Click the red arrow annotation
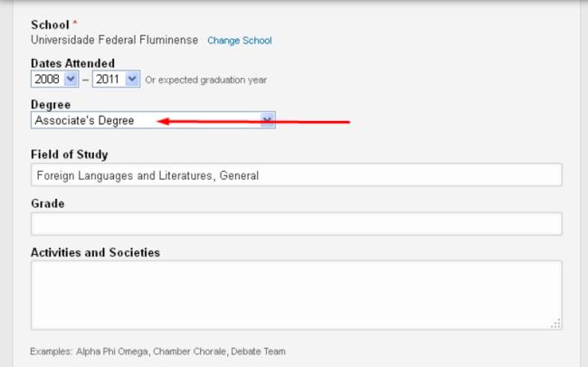Viewport: 588px width, 367px height. tap(253, 121)
